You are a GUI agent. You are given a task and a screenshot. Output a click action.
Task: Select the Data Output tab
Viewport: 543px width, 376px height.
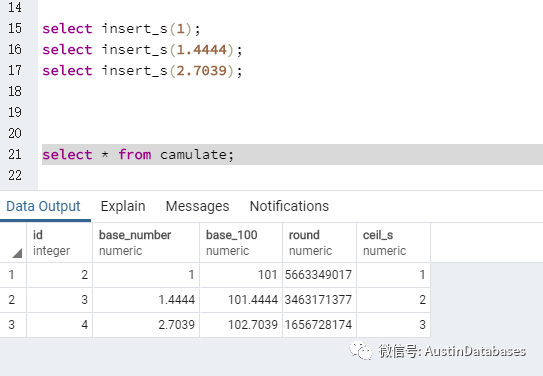tap(43, 206)
